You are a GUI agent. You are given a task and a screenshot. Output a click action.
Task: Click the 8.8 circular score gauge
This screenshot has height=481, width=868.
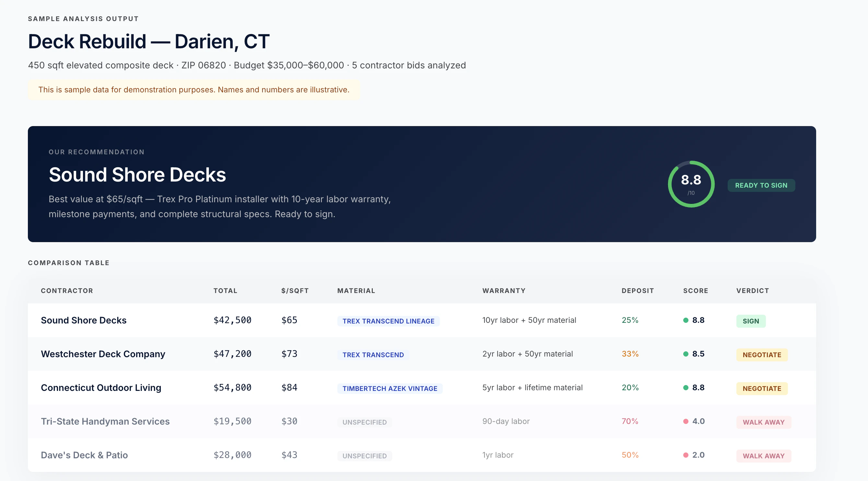[691, 184]
